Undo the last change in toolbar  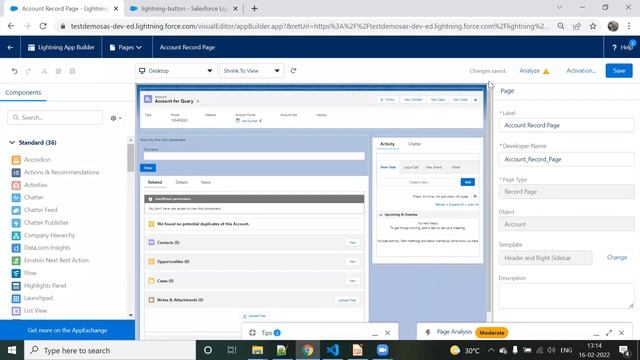pyautogui.click(x=14, y=71)
